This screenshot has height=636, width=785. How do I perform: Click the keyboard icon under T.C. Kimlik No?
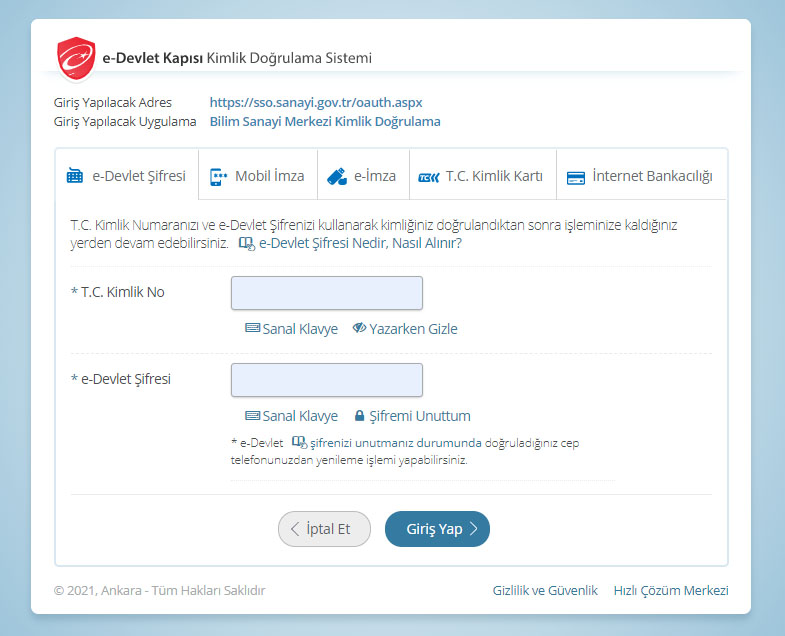click(252, 328)
